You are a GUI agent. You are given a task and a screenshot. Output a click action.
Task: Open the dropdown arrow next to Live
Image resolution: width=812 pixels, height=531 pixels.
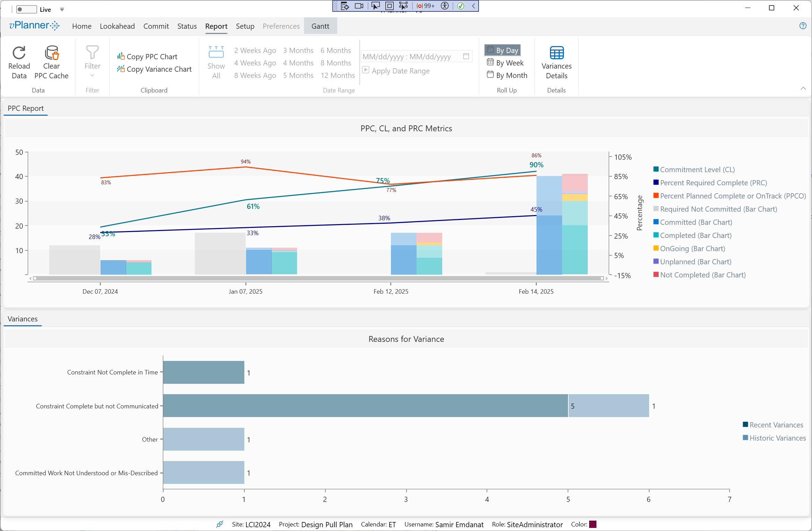point(62,9)
